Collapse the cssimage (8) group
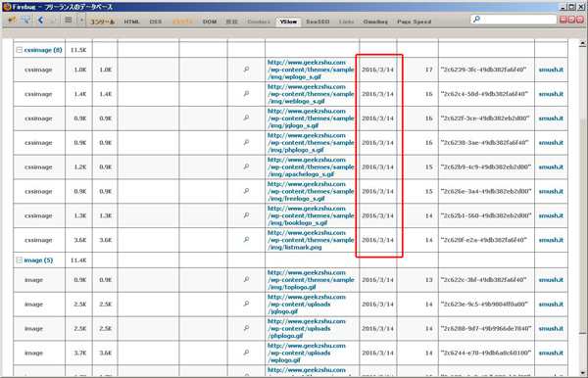This screenshot has width=588, height=378. point(19,50)
